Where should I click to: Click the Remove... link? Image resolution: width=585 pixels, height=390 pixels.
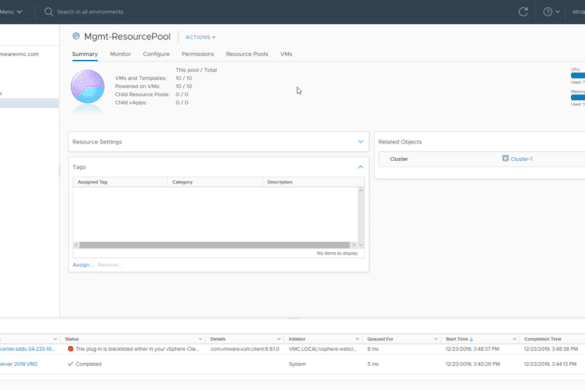click(109, 265)
